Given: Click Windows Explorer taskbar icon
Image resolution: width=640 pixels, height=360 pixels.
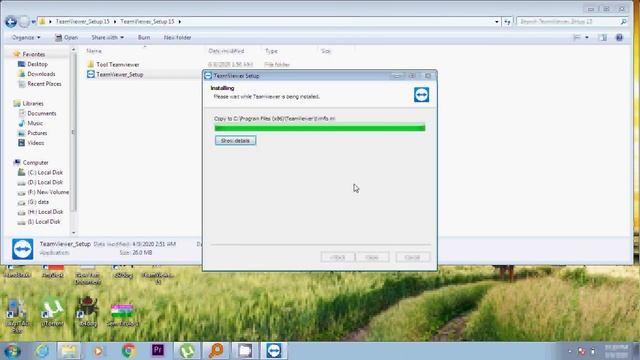Looking at the screenshot, I should tap(69, 351).
